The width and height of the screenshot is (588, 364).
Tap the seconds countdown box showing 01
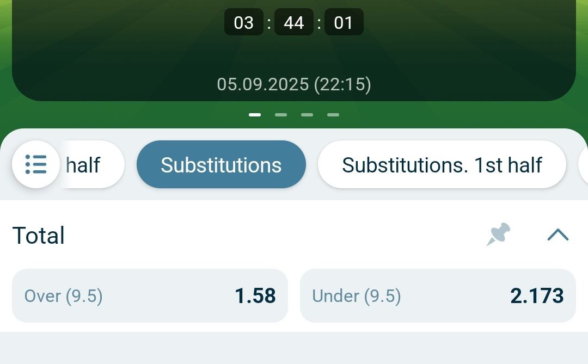[344, 23]
